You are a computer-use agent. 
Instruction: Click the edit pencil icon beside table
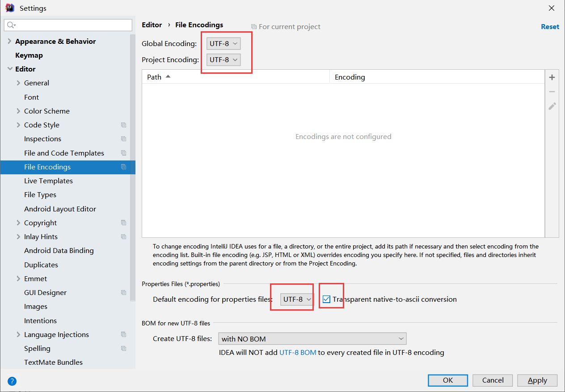(x=552, y=106)
